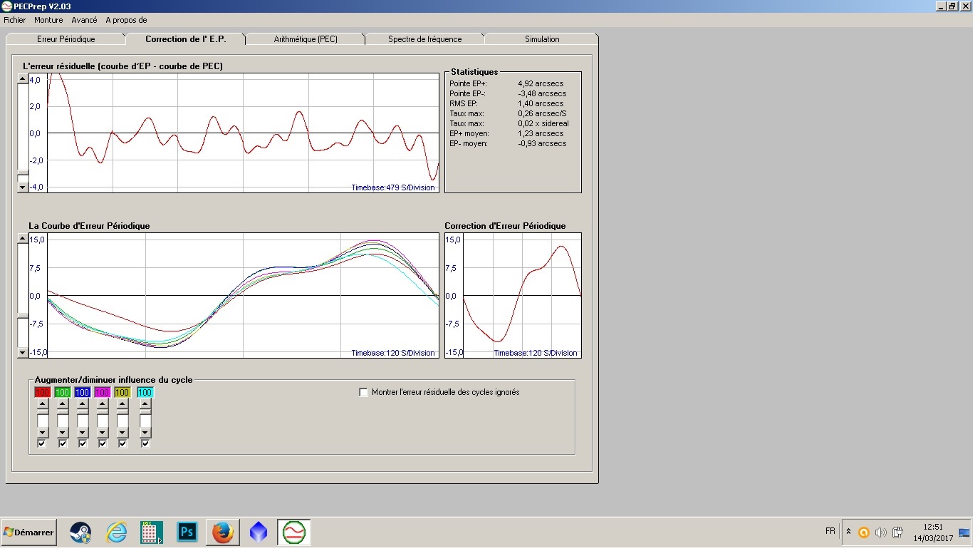
Task: Uncheck the cyan cycle checkbox
Action: pyautogui.click(x=145, y=443)
